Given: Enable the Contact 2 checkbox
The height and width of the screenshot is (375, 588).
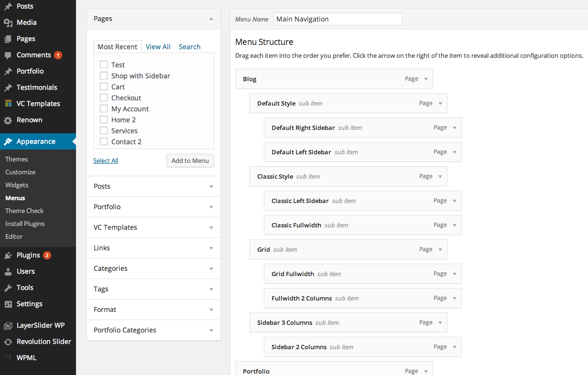Looking at the screenshot, I should [104, 141].
